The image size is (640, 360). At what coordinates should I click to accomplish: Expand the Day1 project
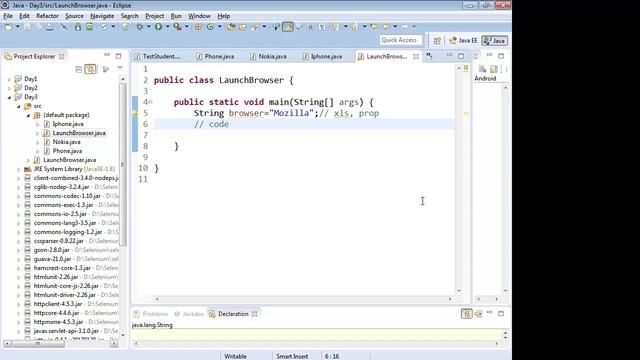point(9,79)
